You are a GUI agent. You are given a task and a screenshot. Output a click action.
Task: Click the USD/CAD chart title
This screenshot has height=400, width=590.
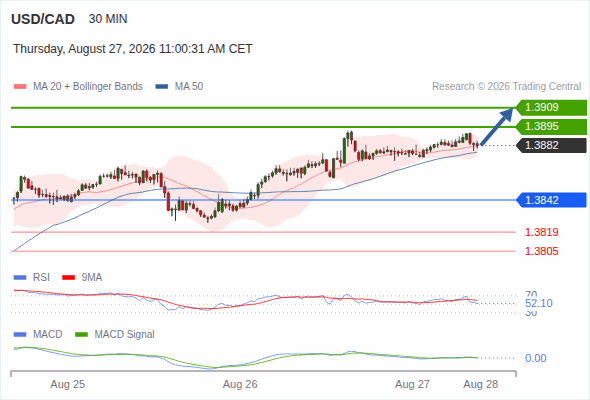(x=43, y=19)
